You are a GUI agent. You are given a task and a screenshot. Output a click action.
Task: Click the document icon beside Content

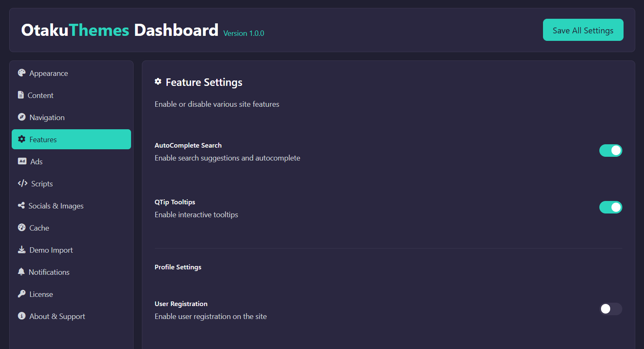coord(21,95)
